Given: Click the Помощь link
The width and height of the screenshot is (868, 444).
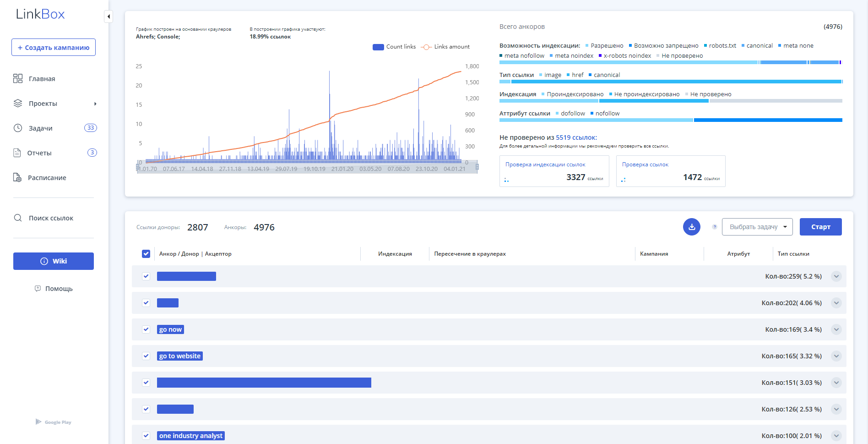Looking at the screenshot, I should click(x=59, y=289).
